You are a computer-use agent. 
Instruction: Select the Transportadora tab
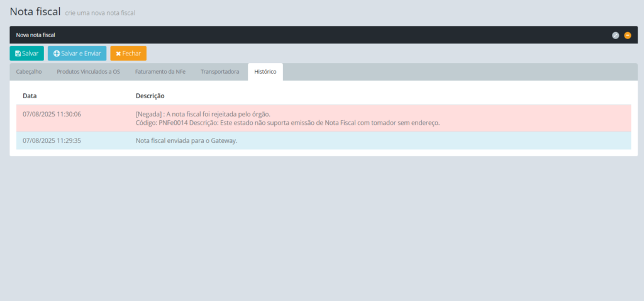pos(219,72)
